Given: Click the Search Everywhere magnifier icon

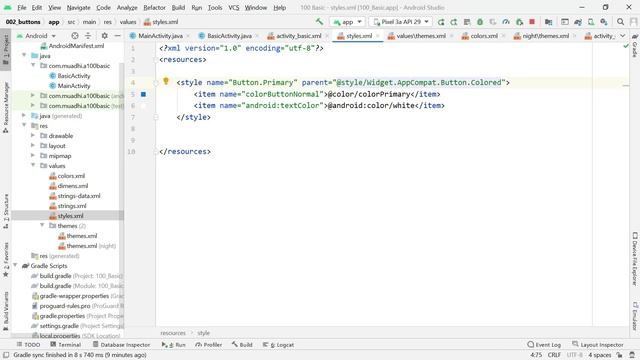Looking at the screenshot, I should pos(620,22).
